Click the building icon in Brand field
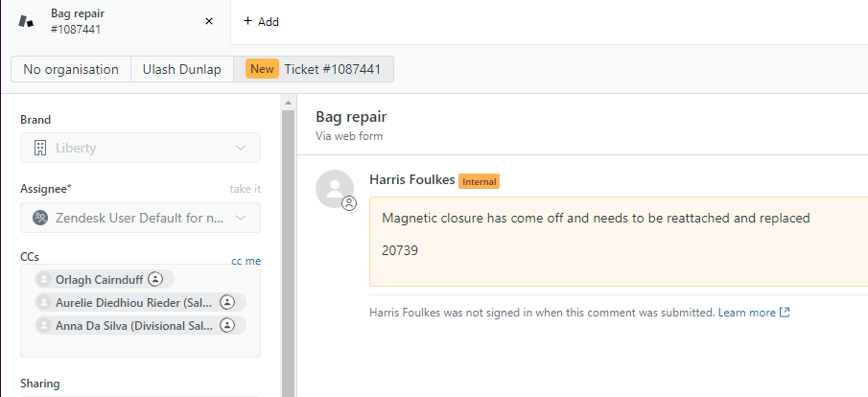Image resolution: width=868 pixels, height=397 pixels. (39, 148)
